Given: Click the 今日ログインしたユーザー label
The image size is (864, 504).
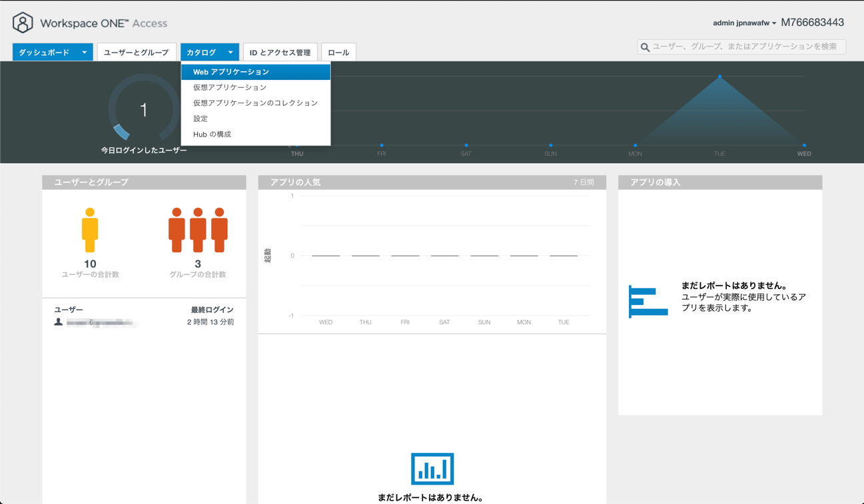Looking at the screenshot, I should pyautogui.click(x=144, y=150).
